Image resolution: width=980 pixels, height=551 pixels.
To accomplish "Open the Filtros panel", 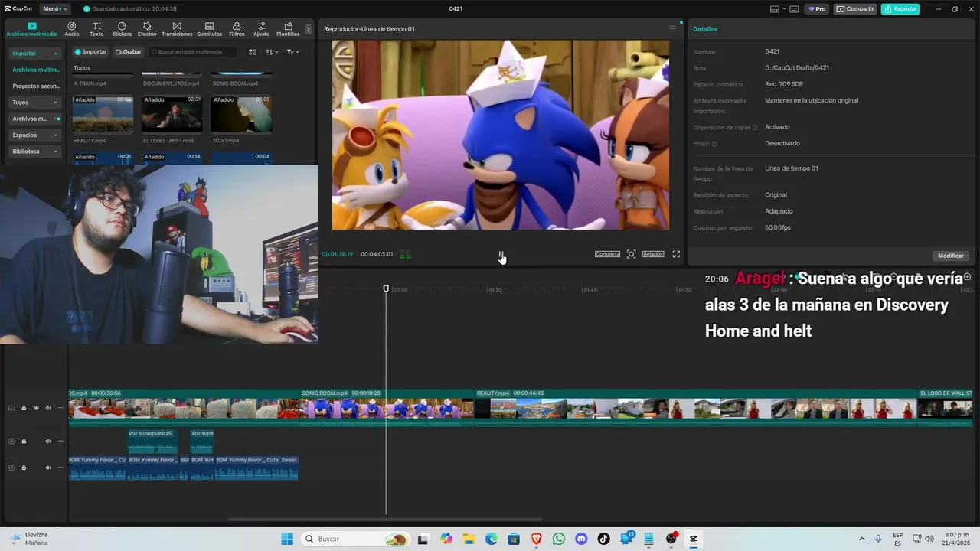I will pos(237,29).
